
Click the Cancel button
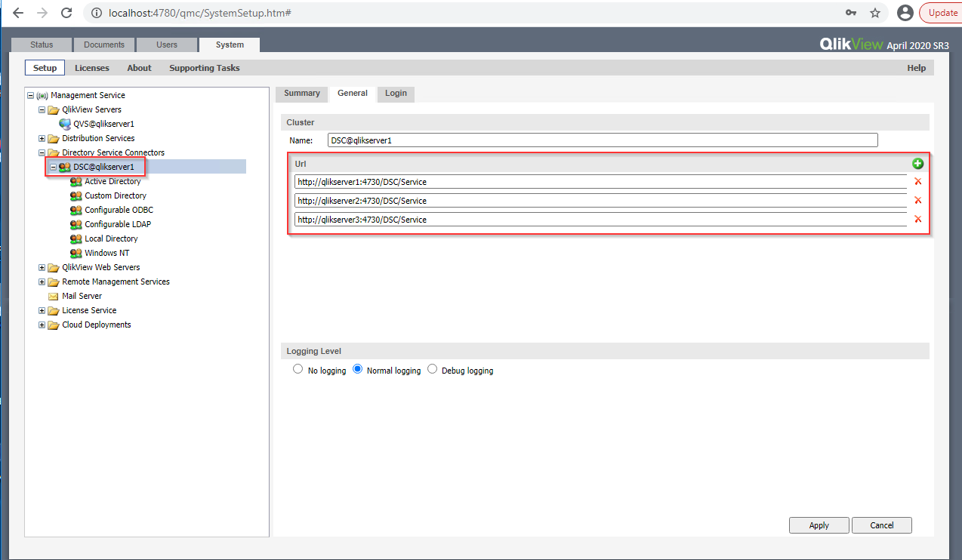881,525
